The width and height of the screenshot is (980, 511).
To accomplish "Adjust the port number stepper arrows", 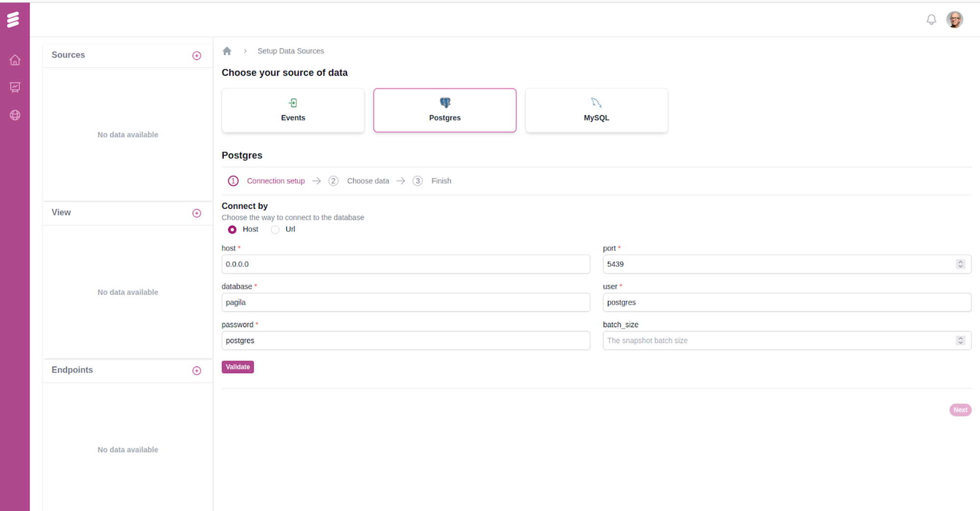I will 960,264.
